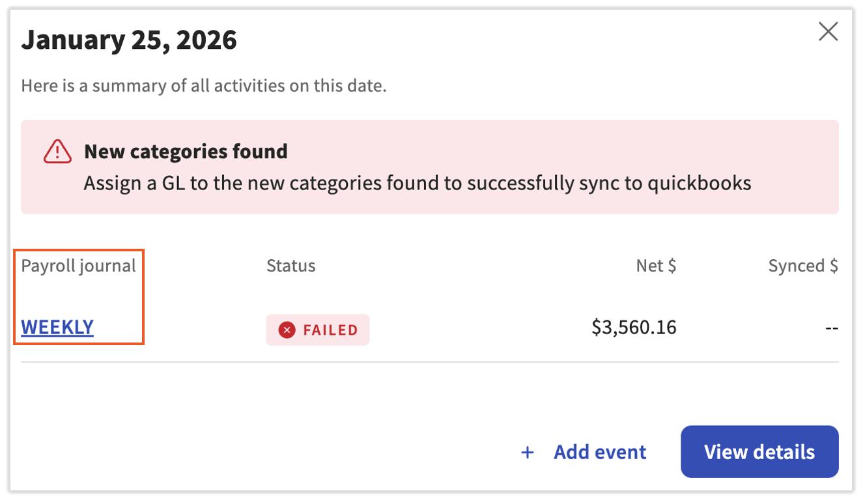Click the Assign a GL message text
This screenshot has width=865, height=504.
coord(417,184)
